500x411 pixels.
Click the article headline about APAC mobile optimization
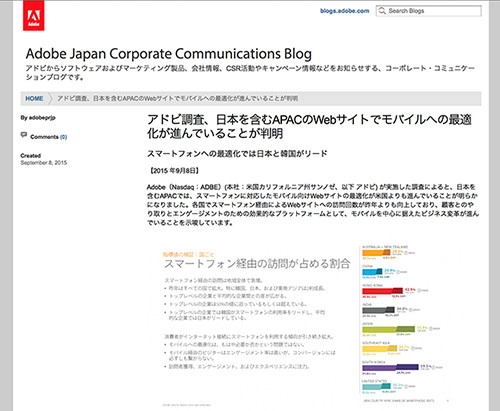(309, 126)
